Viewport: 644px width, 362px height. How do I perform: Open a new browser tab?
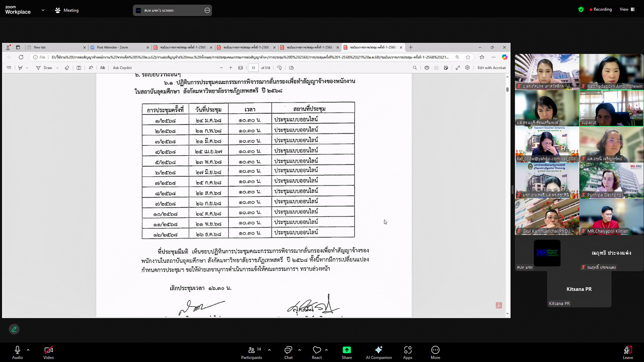(x=411, y=47)
